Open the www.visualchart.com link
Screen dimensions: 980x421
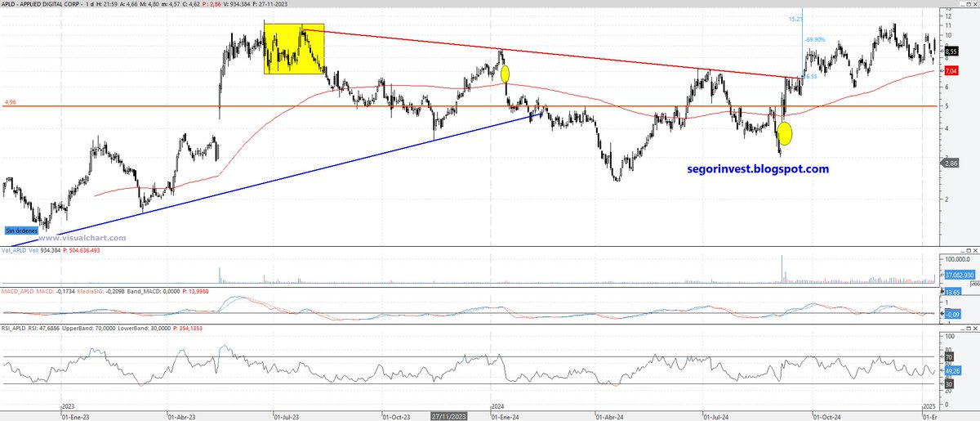[x=83, y=238]
